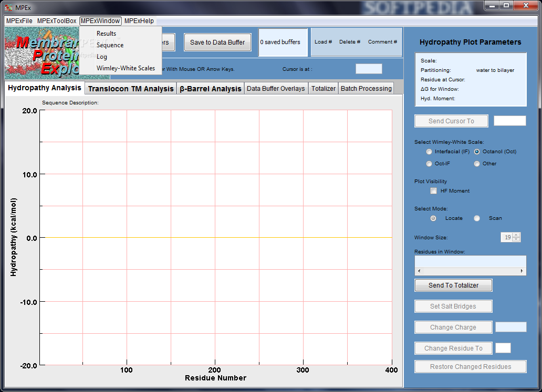This screenshot has width=542, height=392.
Task: Select the Interfacial (IF) scale radio button
Action: [430, 152]
